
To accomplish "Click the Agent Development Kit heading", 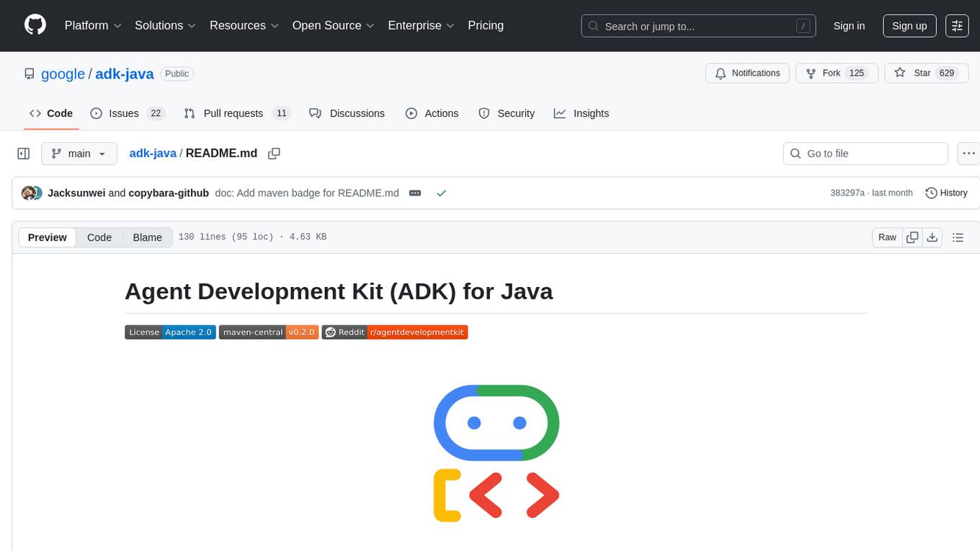I will (x=339, y=291).
